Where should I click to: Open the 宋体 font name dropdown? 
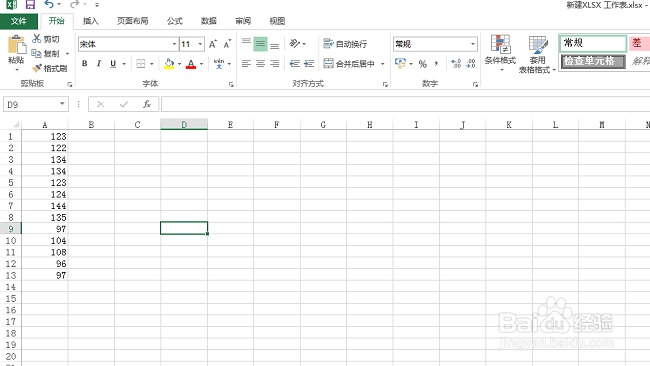coord(174,44)
